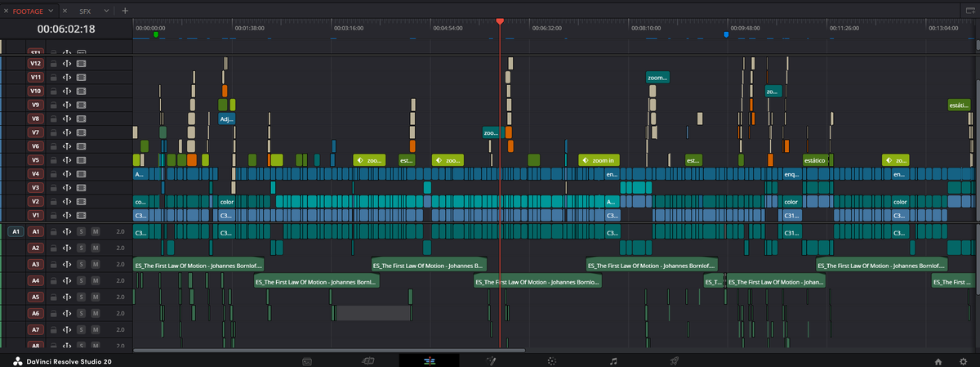Screen dimensions: 980x367
Task: Toggle auto-select on track V2
Action: click(67, 202)
